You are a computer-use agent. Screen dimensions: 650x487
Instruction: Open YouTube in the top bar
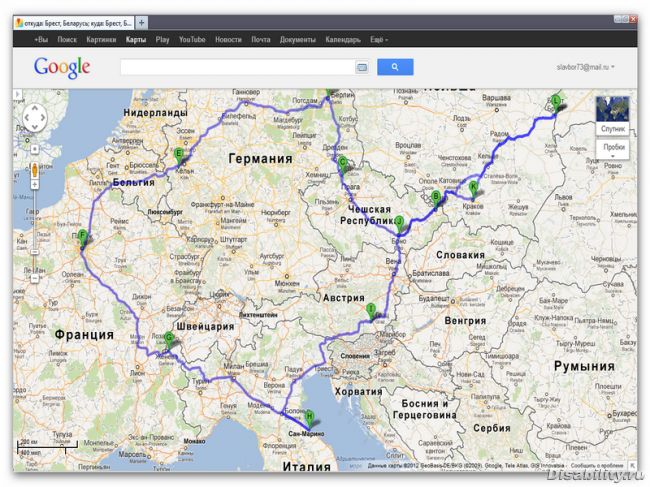tap(192, 40)
